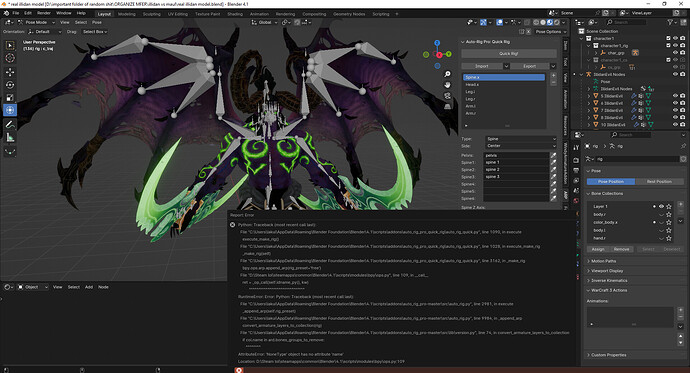The image size is (690, 373).
Task: Click the green Y axis gizmo ball
Action: pos(448,54)
